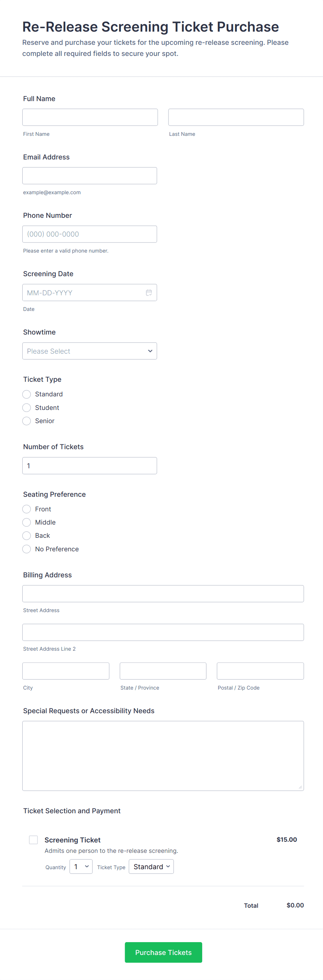
Task: Click the Special Requests text area
Action: (x=163, y=756)
